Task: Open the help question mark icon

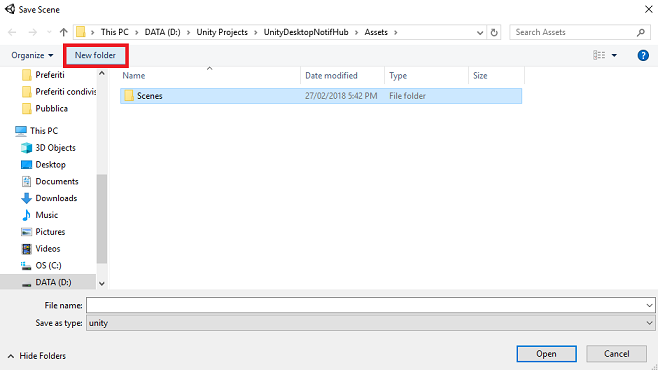Action: (x=643, y=55)
